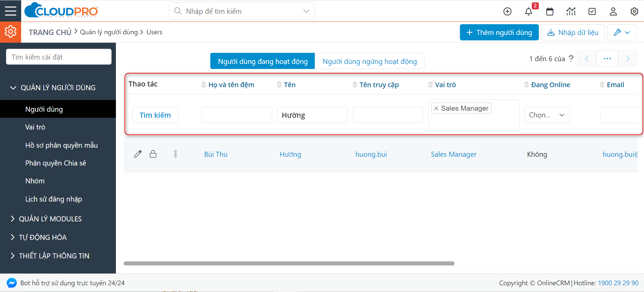Viewport: 644px width, 292px height.
Task: Focus Tên truy cập filter field
Action: click(388, 115)
